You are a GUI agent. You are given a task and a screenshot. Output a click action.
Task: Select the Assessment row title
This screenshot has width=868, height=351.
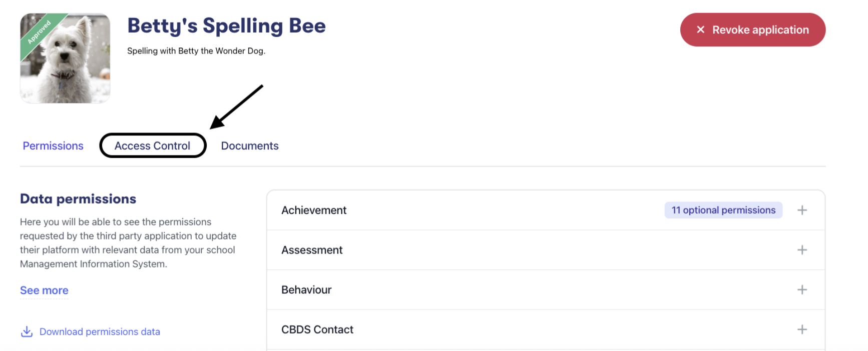pos(312,250)
